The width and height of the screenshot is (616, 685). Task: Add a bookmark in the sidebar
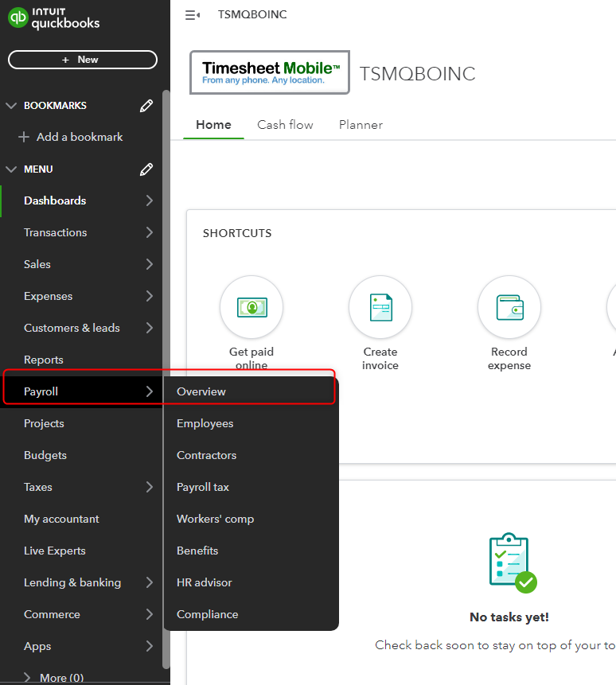(x=71, y=137)
